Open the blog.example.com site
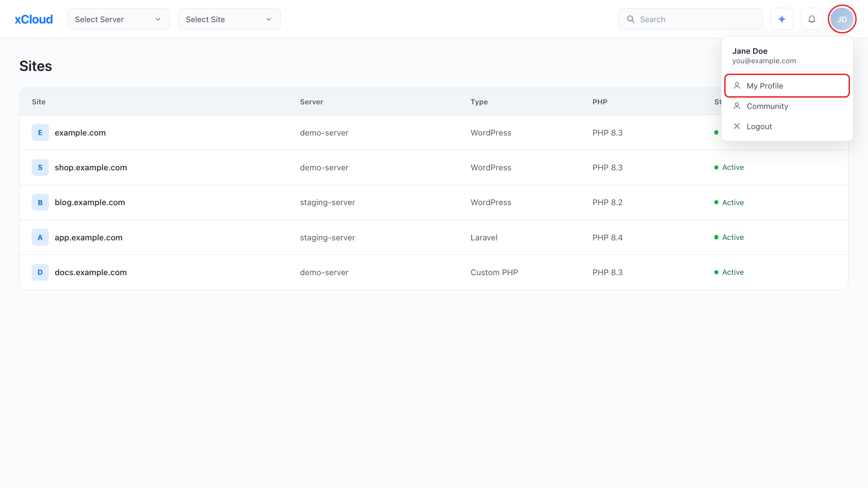The width and height of the screenshot is (868, 488). pos(90,202)
